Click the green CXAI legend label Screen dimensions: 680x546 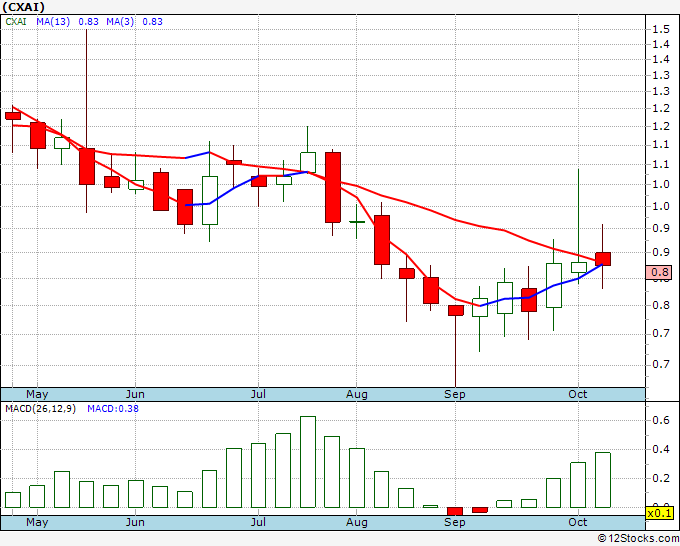click(x=16, y=22)
